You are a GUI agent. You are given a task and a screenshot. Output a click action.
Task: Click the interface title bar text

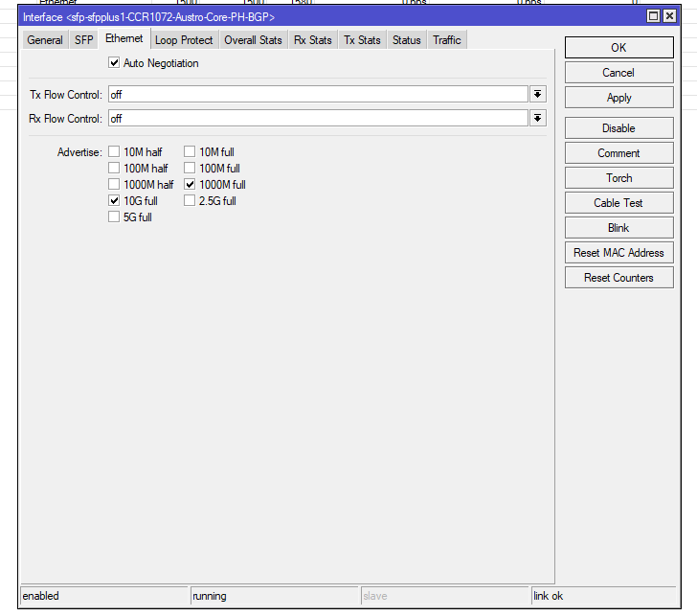(x=149, y=17)
